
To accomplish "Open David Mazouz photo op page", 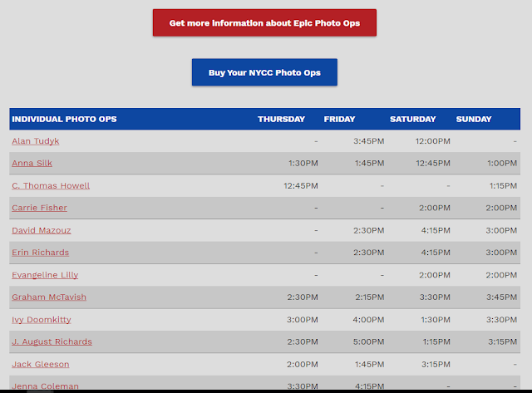I will click(41, 230).
